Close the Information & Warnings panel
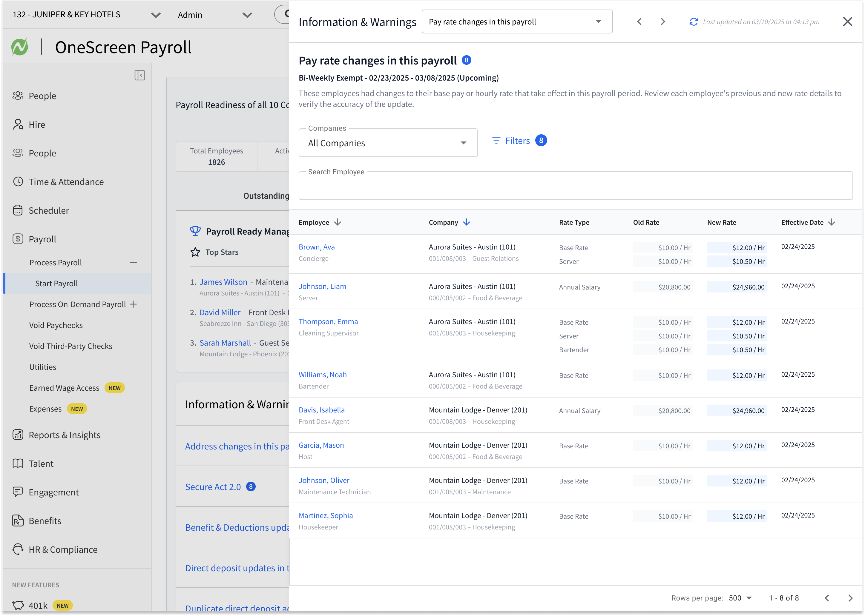The width and height of the screenshot is (865, 616). click(848, 21)
